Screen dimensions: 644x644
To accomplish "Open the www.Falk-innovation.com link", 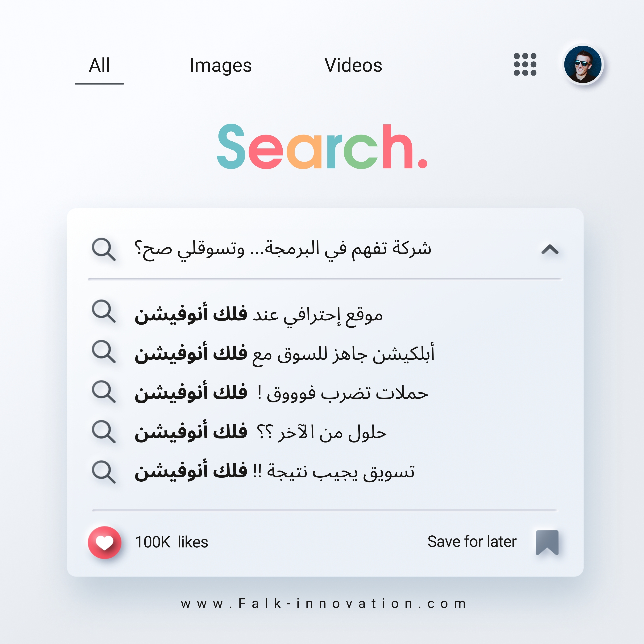I will tap(323, 604).
